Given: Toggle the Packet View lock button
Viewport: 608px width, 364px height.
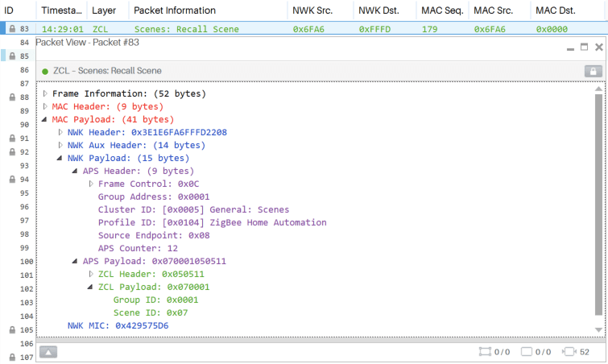Looking at the screenshot, I should click(593, 71).
